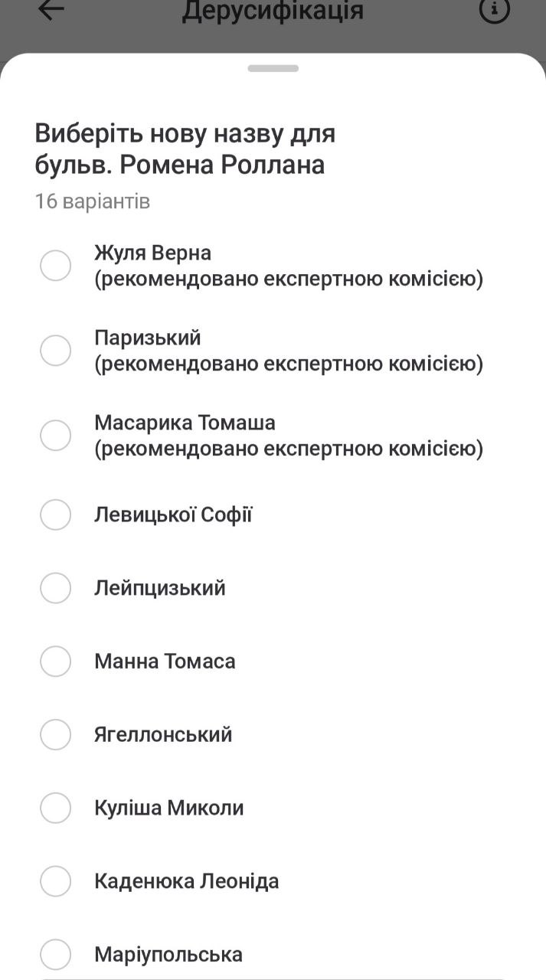This screenshot has height=980, width=546.
Task: Pick the Левицької Софії radio button
Action: 55,514
